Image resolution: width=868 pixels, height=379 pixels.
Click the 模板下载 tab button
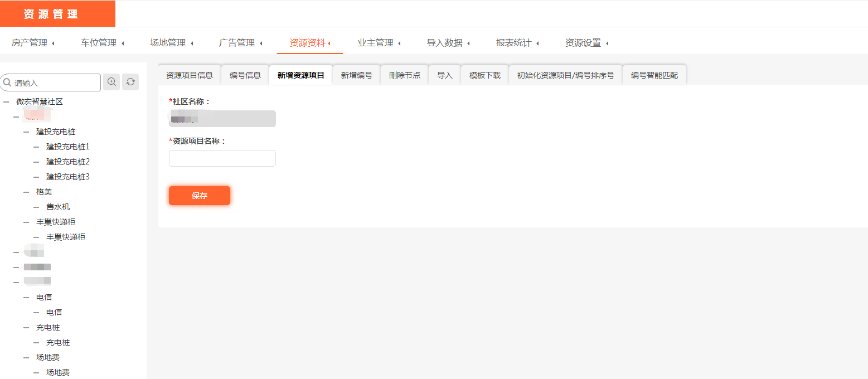(485, 75)
